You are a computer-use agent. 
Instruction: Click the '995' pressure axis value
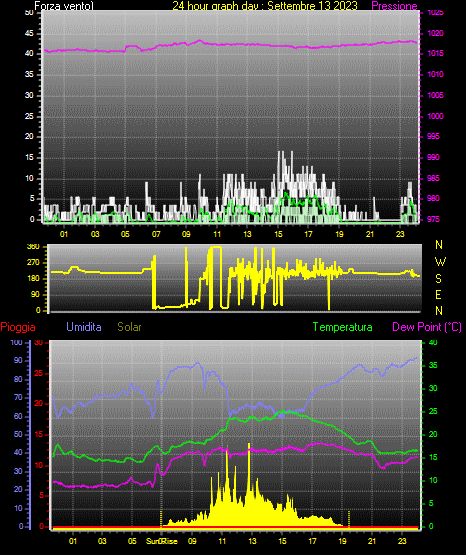coord(433,136)
